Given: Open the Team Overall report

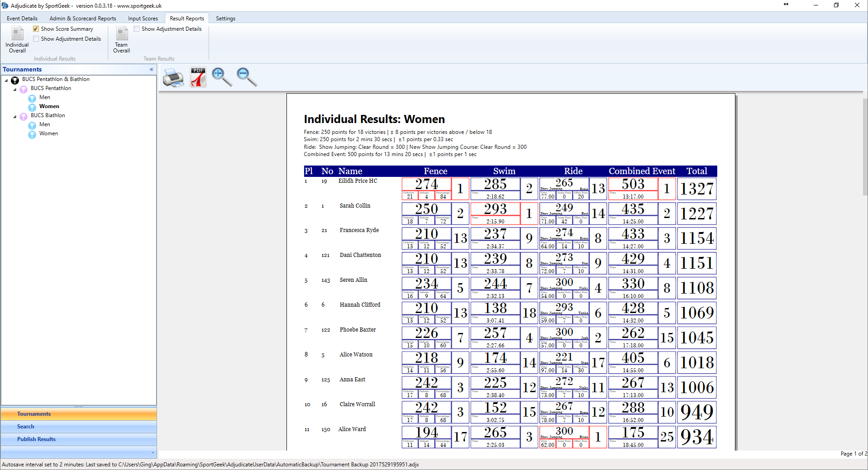Looking at the screenshot, I should point(121,39).
